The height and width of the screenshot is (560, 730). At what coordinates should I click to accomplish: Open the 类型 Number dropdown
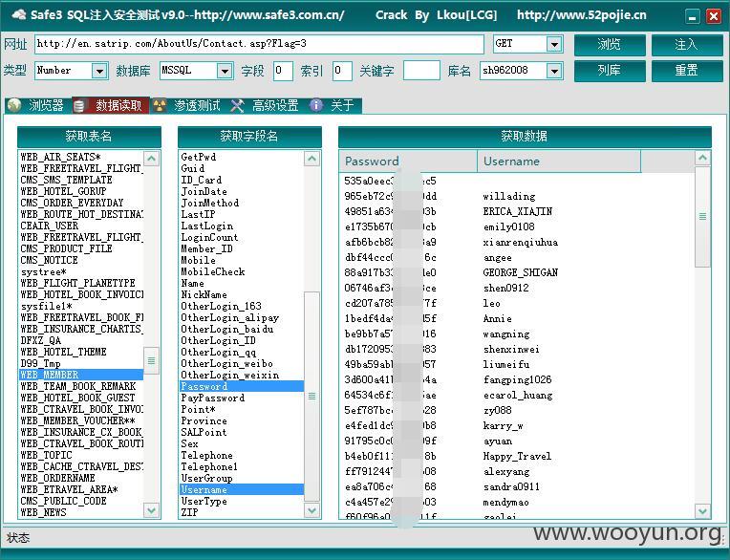click(99, 71)
